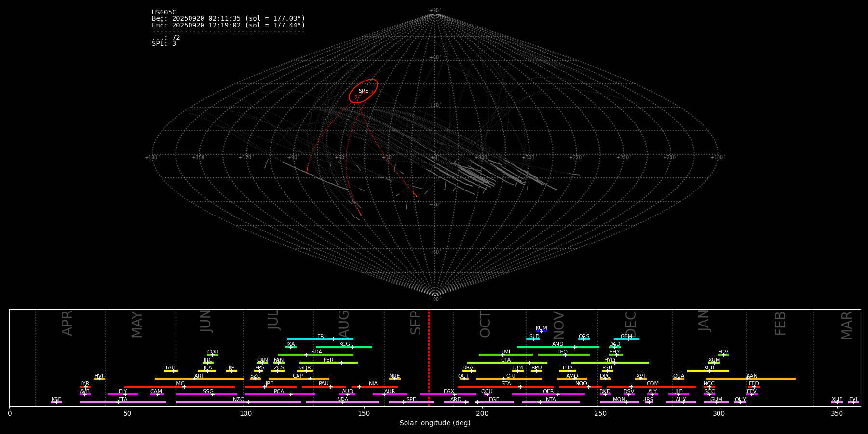
Task: Click the EVI shower label
Action: (853, 400)
